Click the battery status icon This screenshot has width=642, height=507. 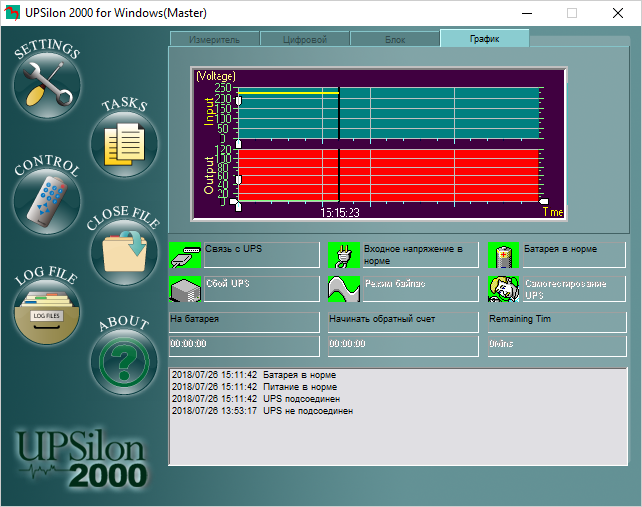pos(503,256)
